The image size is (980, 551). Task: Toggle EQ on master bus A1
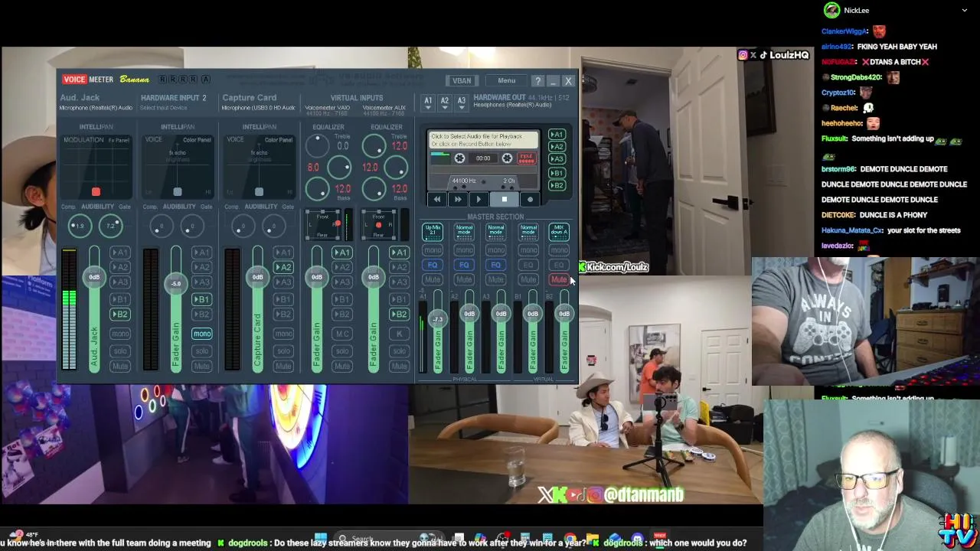pos(433,266)
